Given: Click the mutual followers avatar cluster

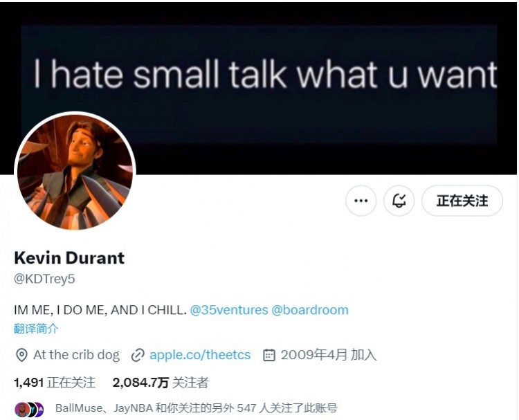Looking at the screenshot, I should pos(29,410).
